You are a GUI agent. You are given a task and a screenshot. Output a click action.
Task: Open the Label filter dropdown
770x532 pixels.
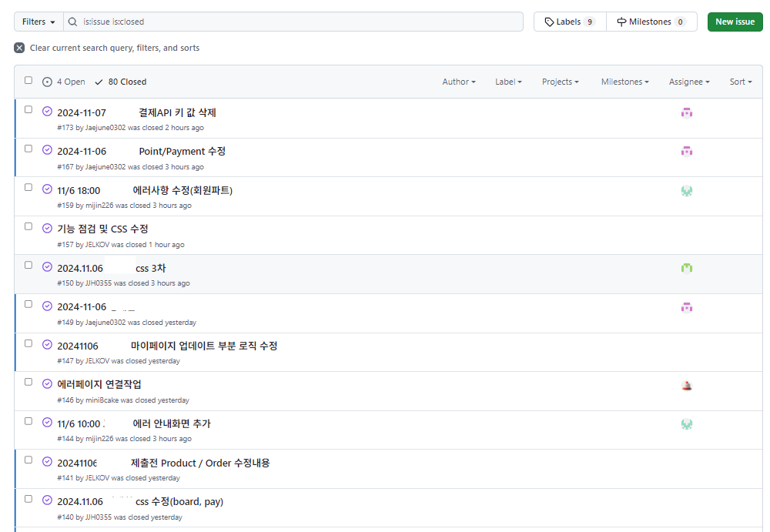click(x=508, y=82)
